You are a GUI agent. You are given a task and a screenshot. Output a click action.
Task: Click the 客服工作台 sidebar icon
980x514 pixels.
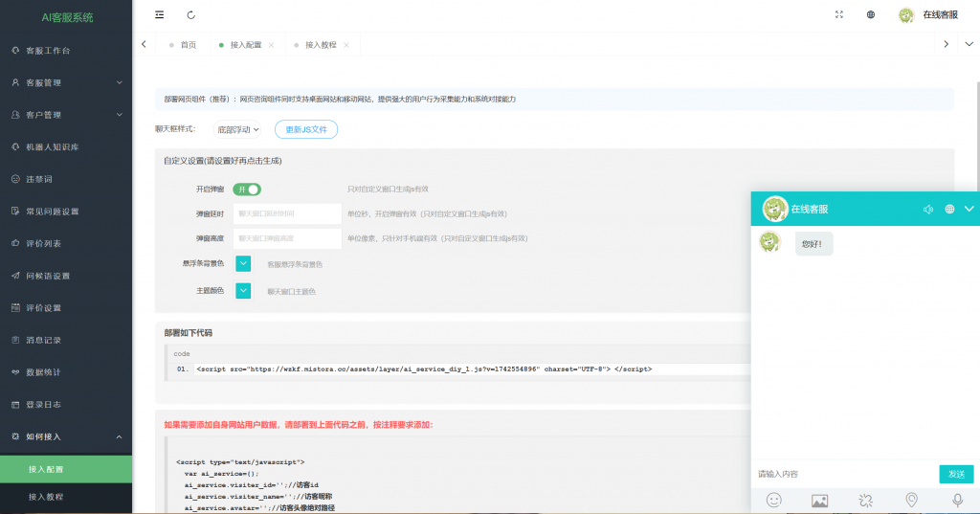click(x=15, y=50)
